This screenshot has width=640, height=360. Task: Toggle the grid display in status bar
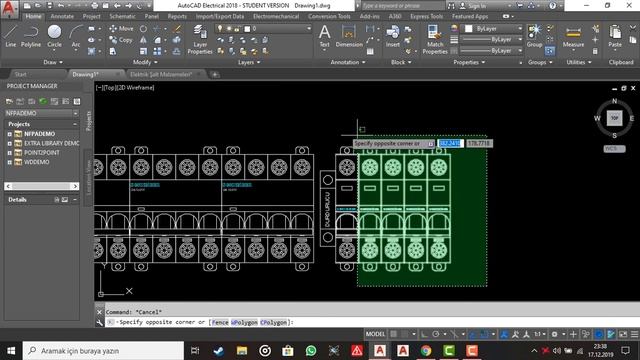[393, 334]
